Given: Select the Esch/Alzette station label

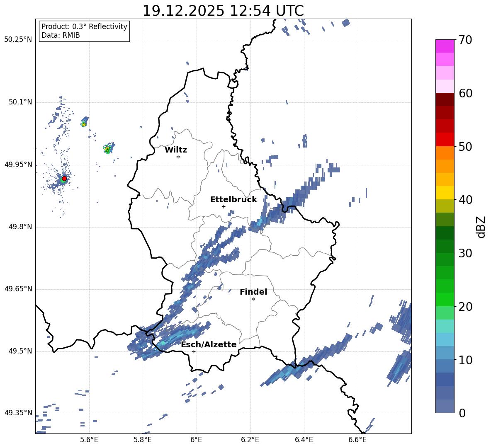Looking at the screenshot, I should pos(209,345).
